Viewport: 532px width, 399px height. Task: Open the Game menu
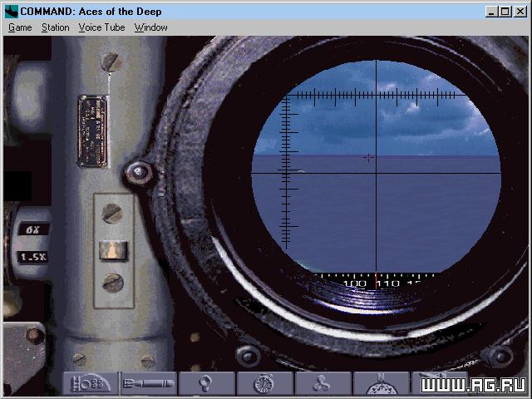coord(20,27)
